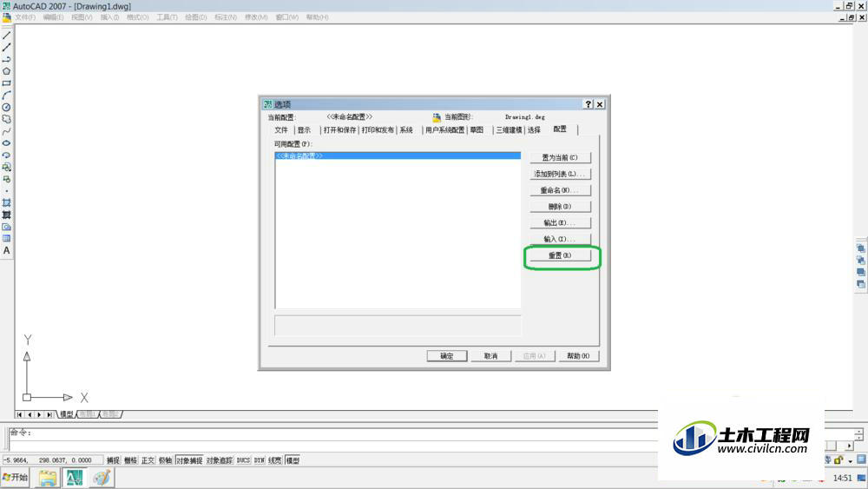
Task: Toggle 正交 ortho mode in status bar
Action: pyautogui.click(x=148, y=460)
